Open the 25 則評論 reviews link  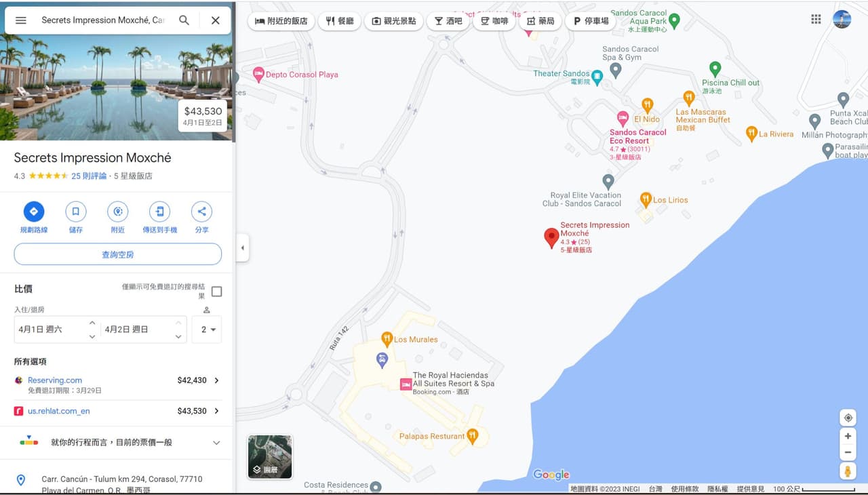click(x=89, y=176)
